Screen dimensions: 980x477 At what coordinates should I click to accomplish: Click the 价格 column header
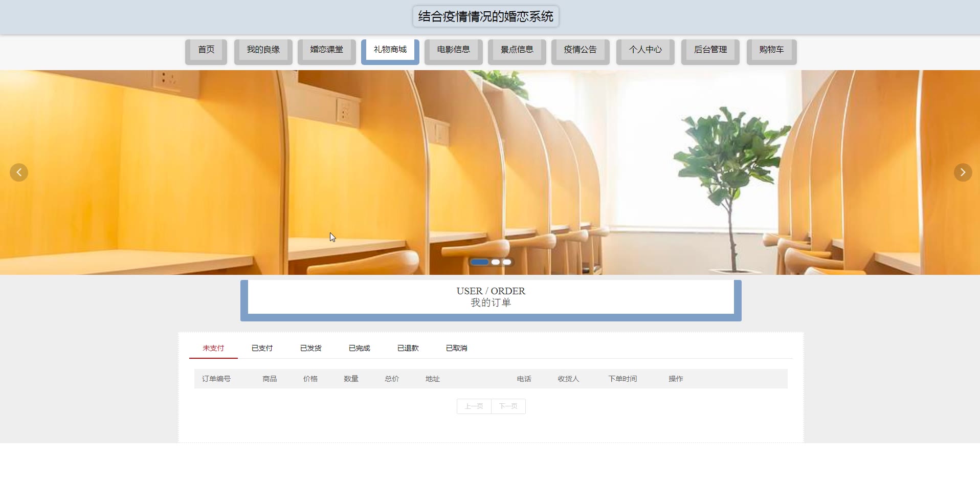tap(310, 379)
